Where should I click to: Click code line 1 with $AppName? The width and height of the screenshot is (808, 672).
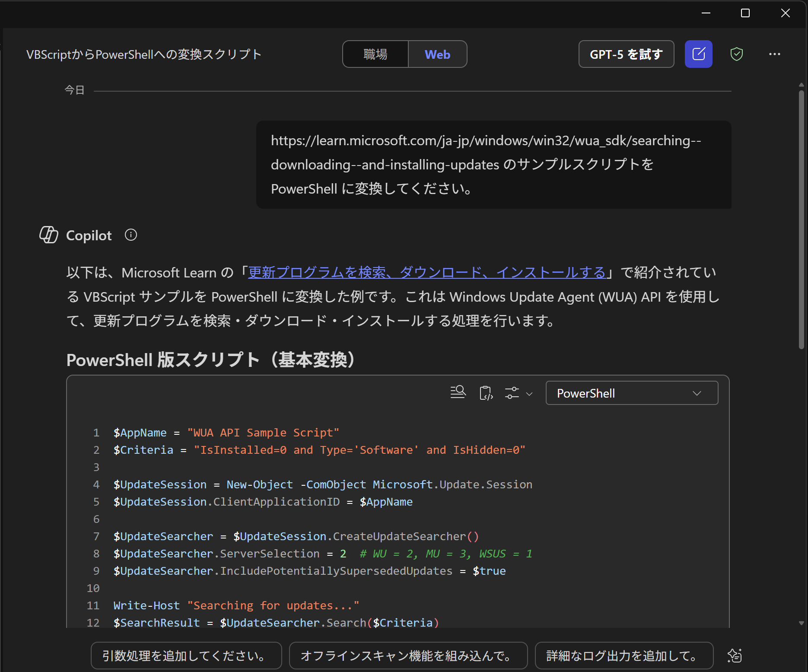coord(226,433)
